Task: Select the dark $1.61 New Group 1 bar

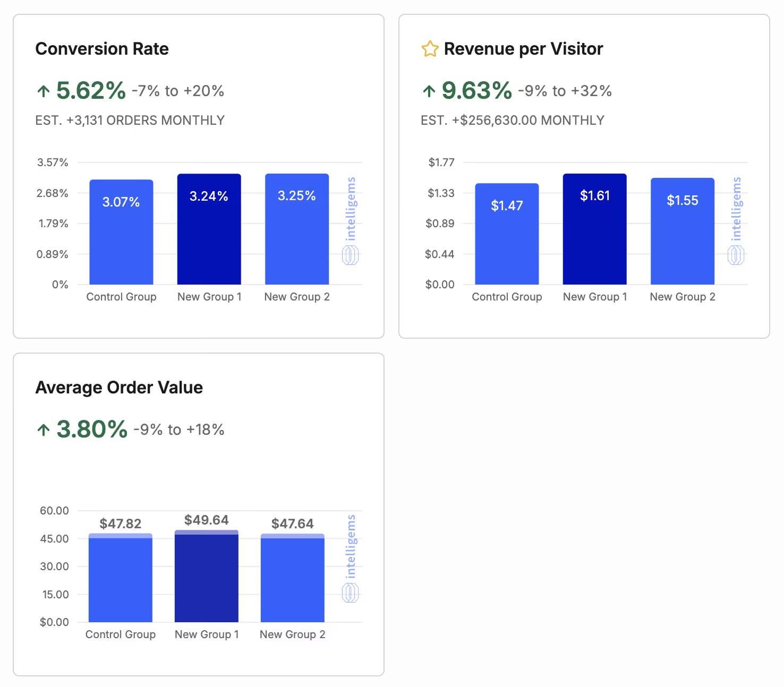Action: pyautogui.click(x=595, y=229)
